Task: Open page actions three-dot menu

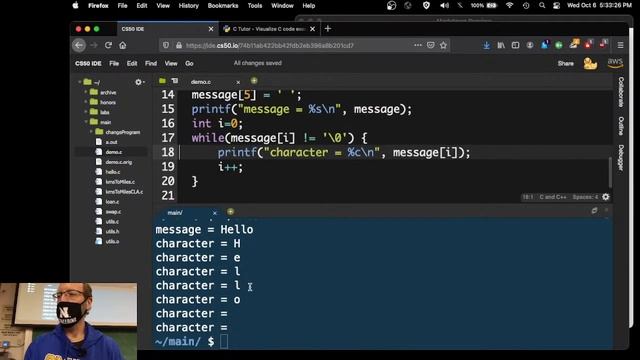Action: pyautogui.click(x=418, y=45)
